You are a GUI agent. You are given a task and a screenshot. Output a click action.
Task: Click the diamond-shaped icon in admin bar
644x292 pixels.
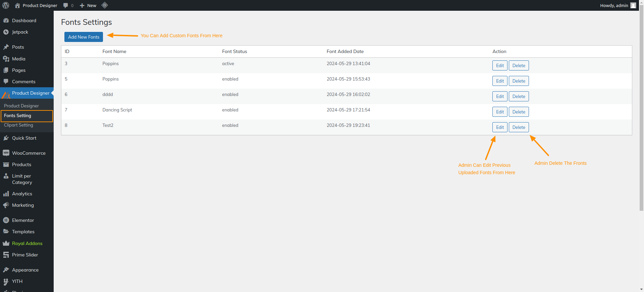point(105,5)
